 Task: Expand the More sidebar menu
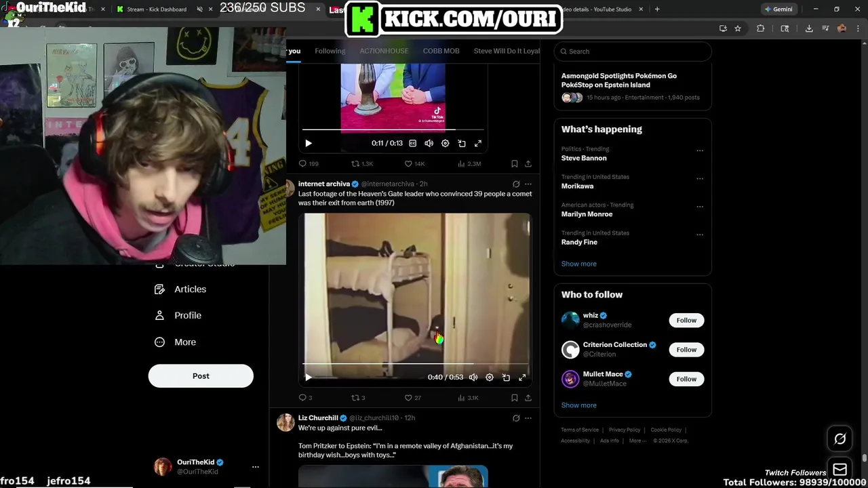tap(175, 342)
